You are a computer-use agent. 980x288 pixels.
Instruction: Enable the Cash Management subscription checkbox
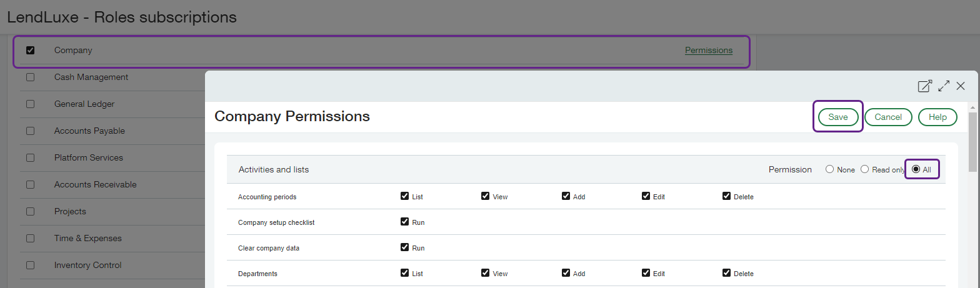[x=30, y=77]
